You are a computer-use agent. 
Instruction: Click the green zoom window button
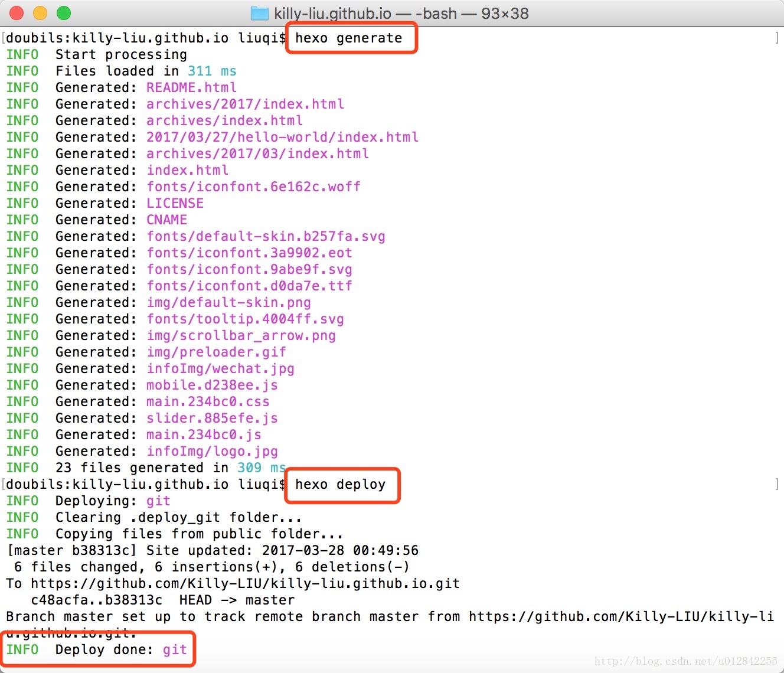point(64,13)
